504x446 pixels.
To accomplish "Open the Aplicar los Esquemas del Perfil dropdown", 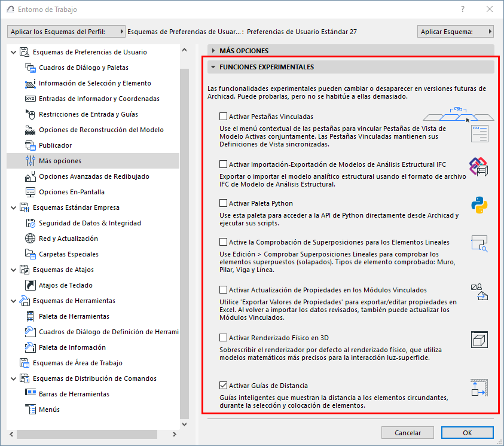I will (x=66, y=32).
